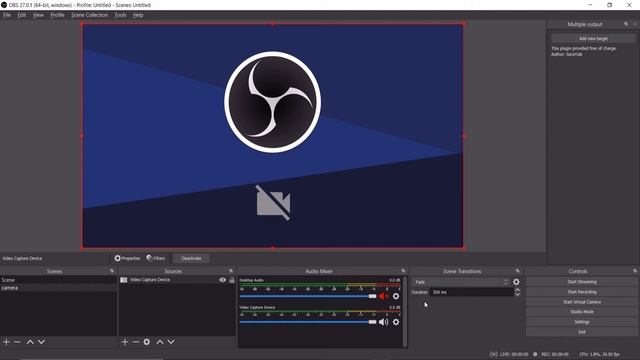Add a new source with the plus icon
Screen dimensions: 640x360
point(125,342)
